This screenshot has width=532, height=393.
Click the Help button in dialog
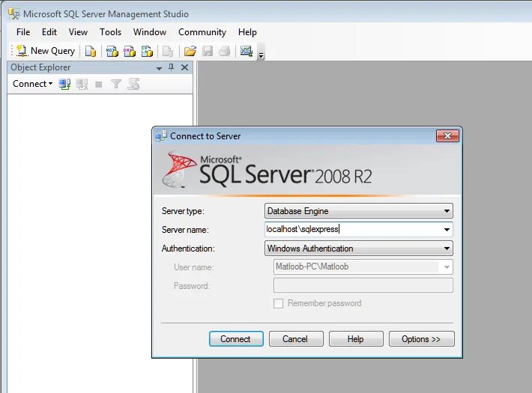coord(356,339)
